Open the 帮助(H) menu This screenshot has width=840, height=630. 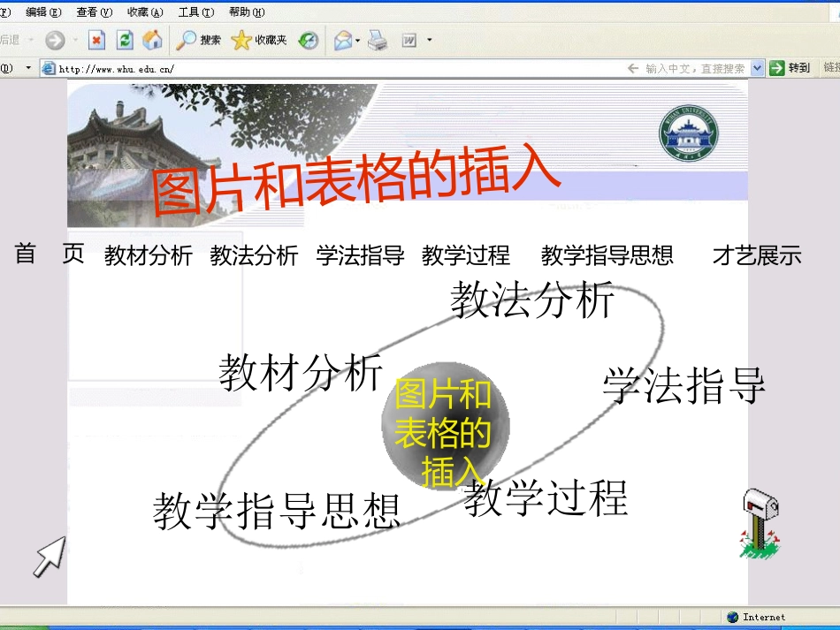click(x=247, y=11)
